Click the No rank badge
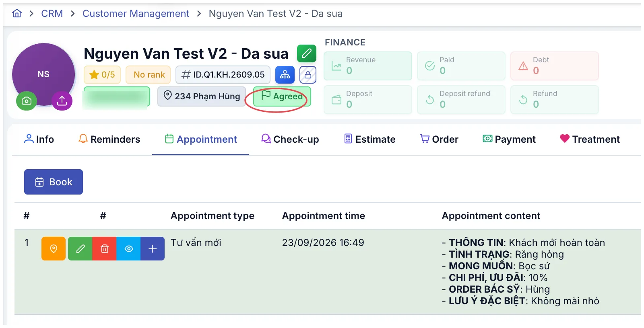This screenshot has height=328, width=644. click(x=149, y=75)
